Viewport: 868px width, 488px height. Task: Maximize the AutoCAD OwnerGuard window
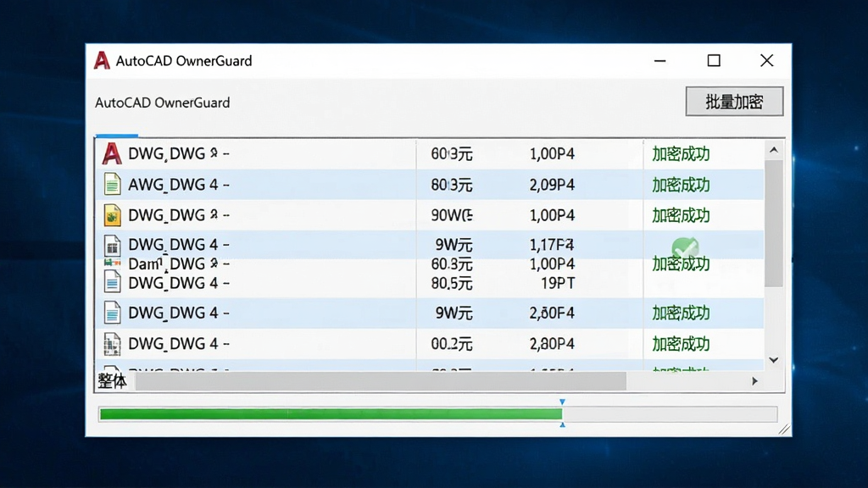(714, 60)
